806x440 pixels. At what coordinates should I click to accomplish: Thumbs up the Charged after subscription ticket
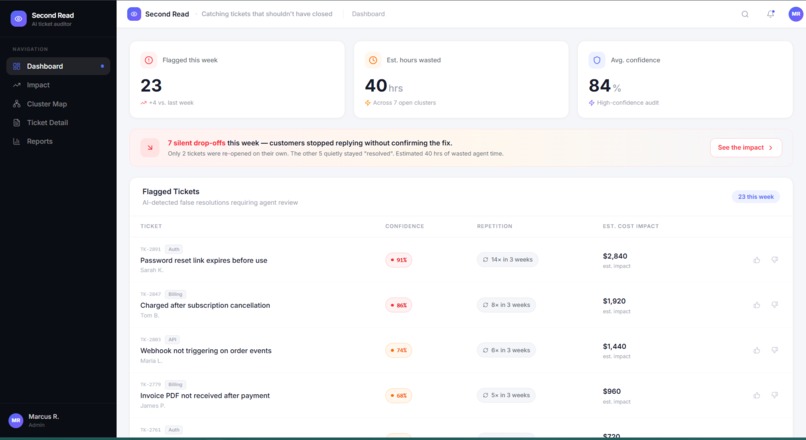pyautogui.click(x=757, y=305)
